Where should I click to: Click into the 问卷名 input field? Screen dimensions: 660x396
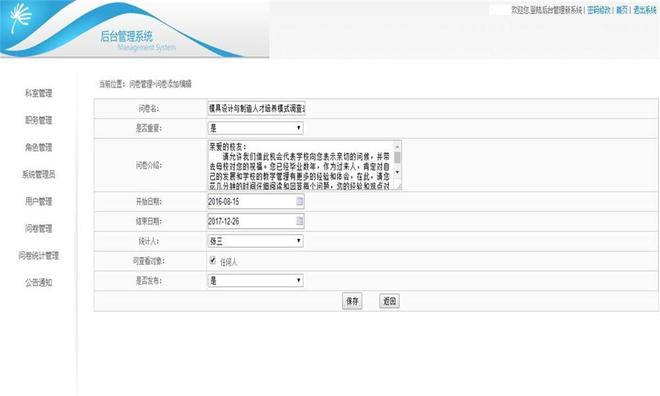click(256, 109)
